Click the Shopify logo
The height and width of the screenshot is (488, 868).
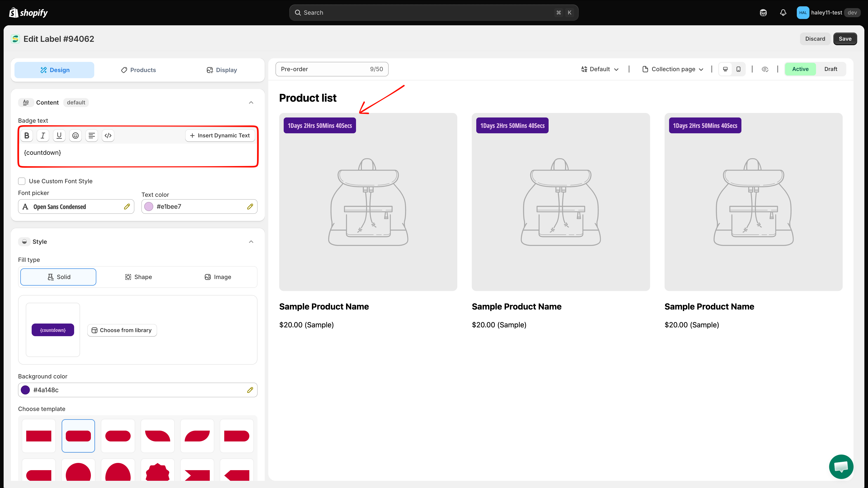[28, 12]
